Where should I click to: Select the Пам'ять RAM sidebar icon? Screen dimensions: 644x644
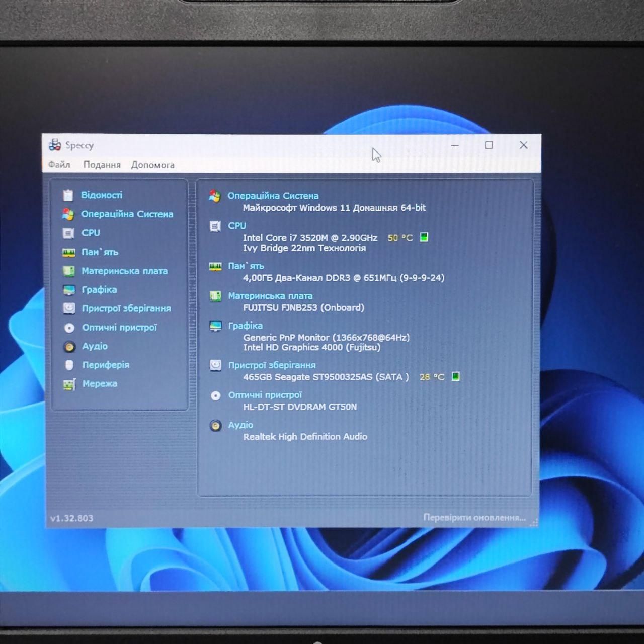coord(69,252)
